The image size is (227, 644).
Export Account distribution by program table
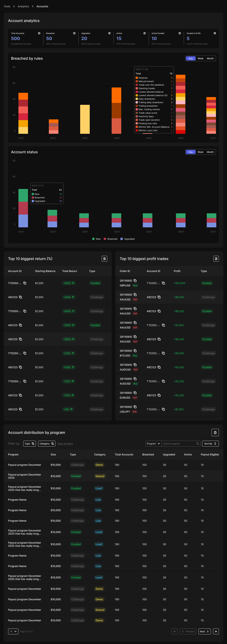point(215,433)
